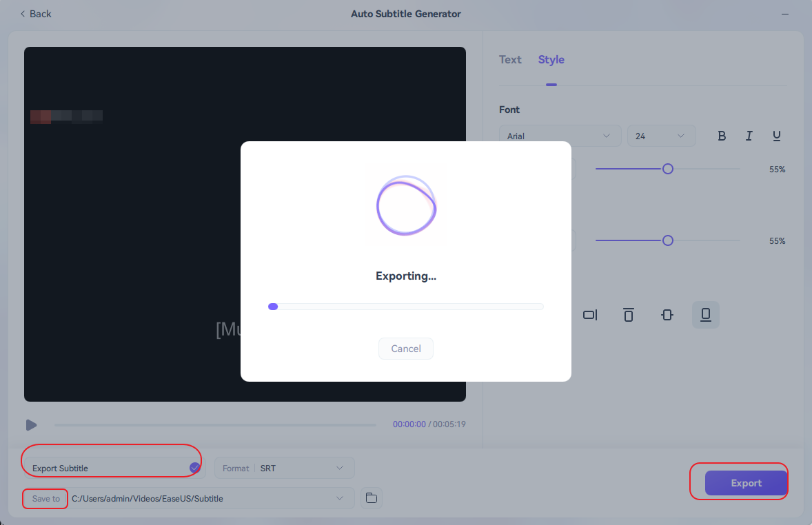The height and width of the screenshot is (525, 812).
Task: Apply italic formatting to subtitles
Action: [x=749, y=136]
